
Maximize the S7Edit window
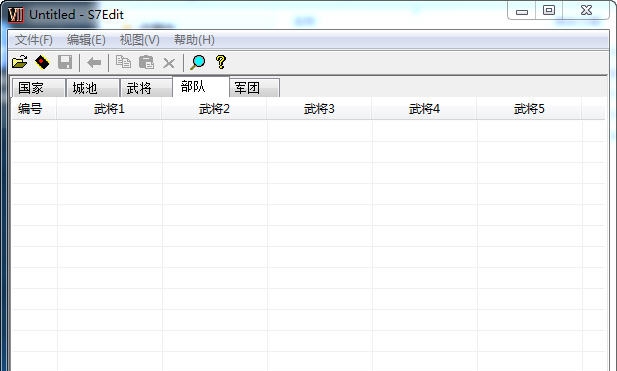pyautogui.click(x=549, y=11)
